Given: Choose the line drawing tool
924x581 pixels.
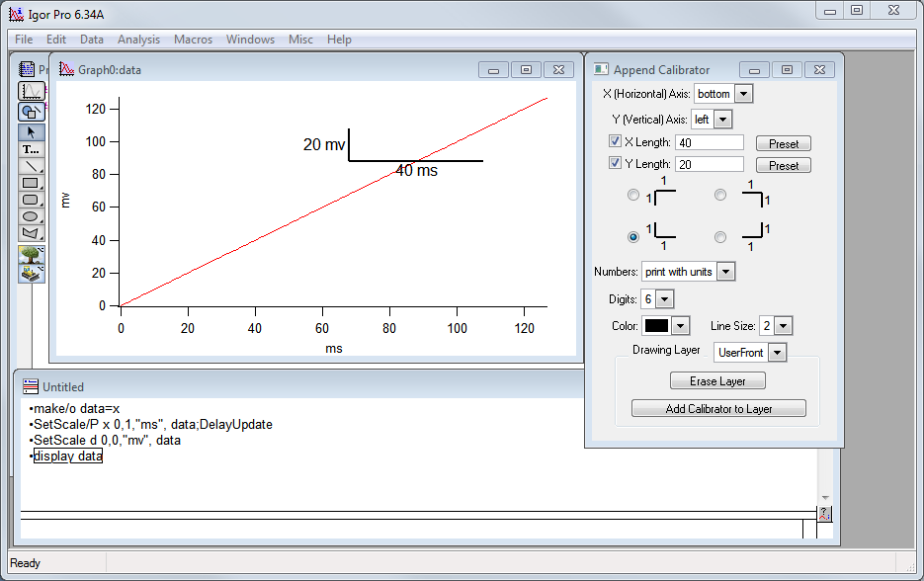Looking at the screenshot, I should tap(31, 166).
